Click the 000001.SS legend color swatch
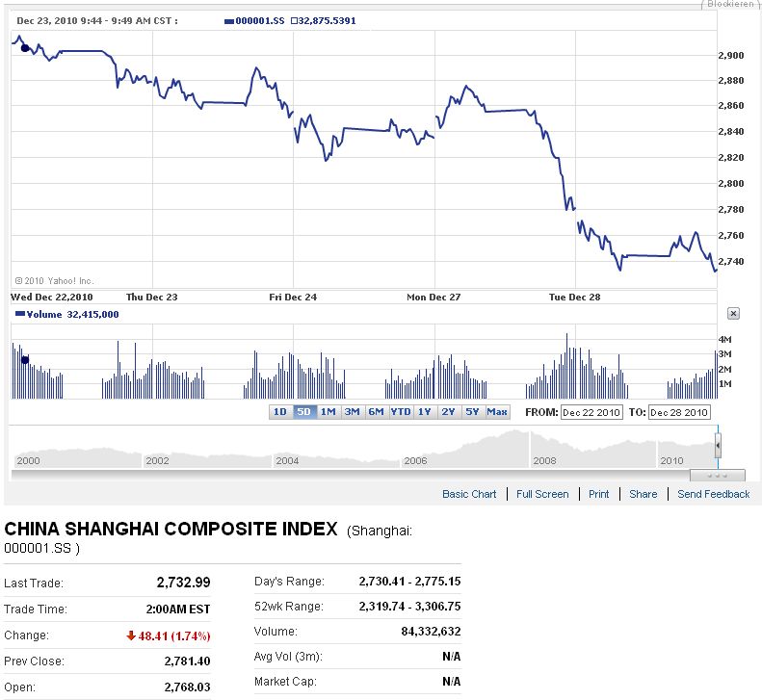 pyautogui.click(x=229, y=20)
